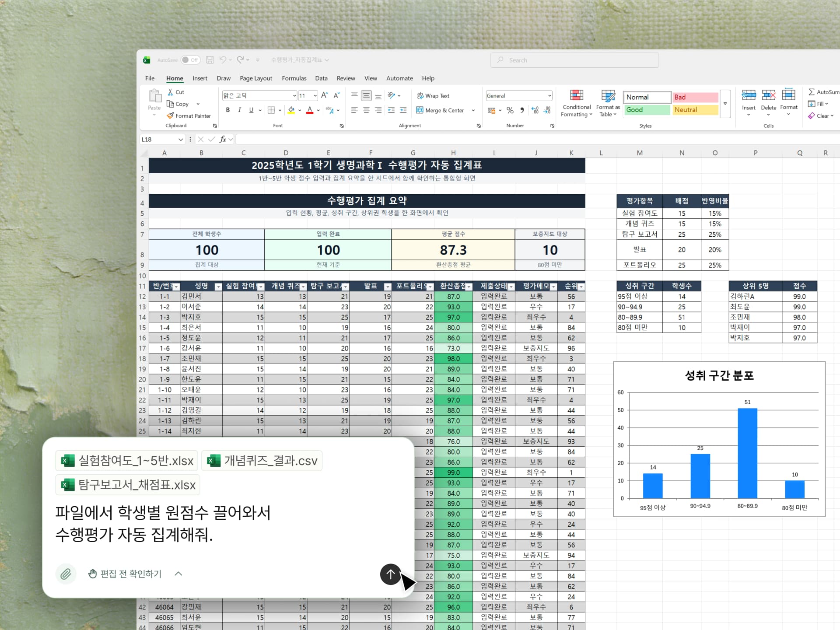Apply Percent Style from the Number group

coord(510,110)
